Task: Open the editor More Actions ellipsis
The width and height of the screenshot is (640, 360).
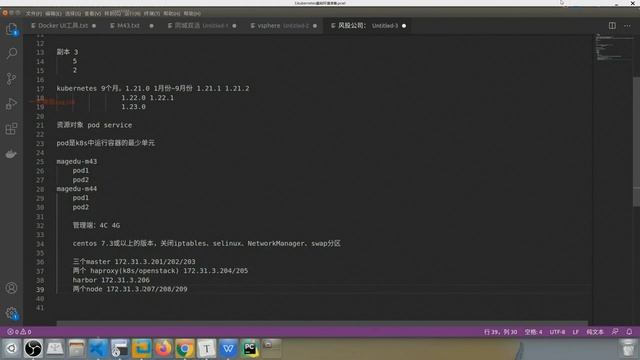Action: [x=627, y=26]
